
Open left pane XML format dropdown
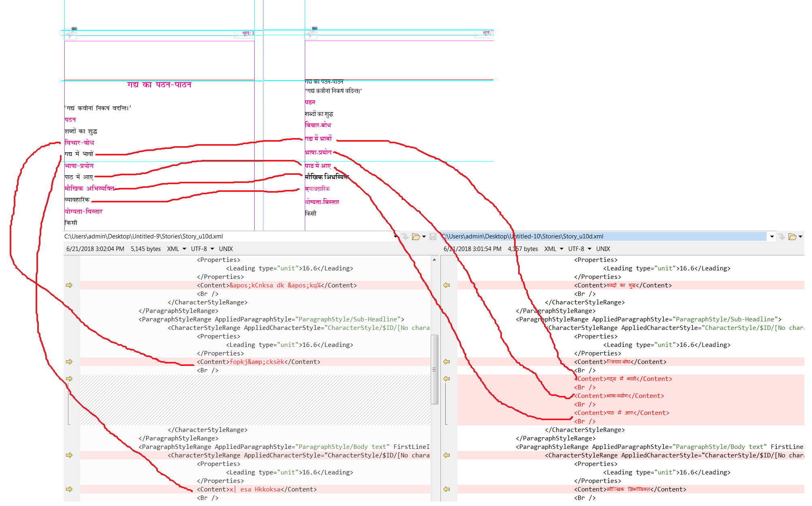coord(184,249)
